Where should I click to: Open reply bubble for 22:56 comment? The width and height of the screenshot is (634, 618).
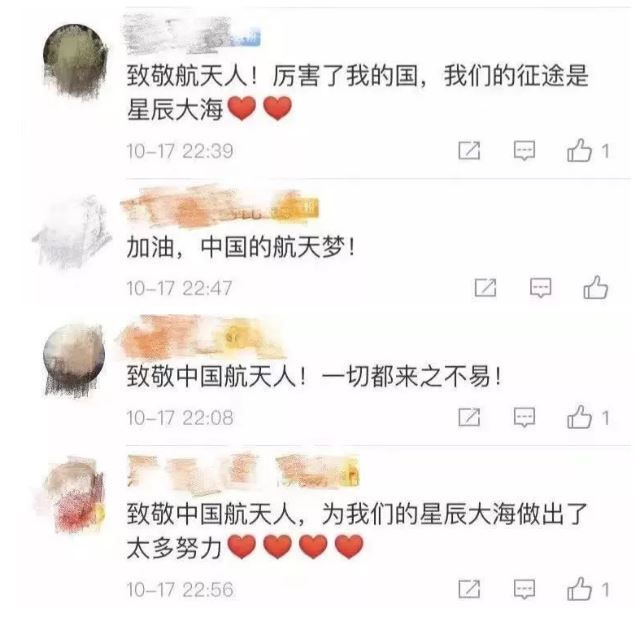[524, 589]
